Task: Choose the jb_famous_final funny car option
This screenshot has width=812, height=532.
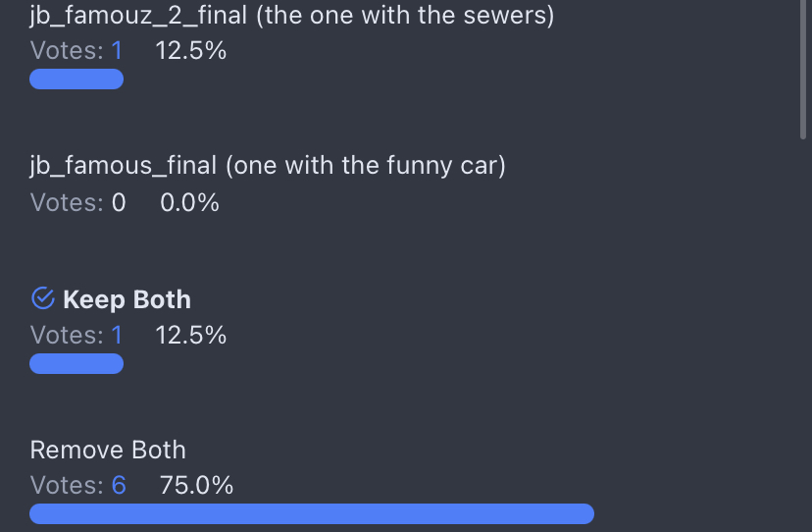Action: click(x=268, y=166)
